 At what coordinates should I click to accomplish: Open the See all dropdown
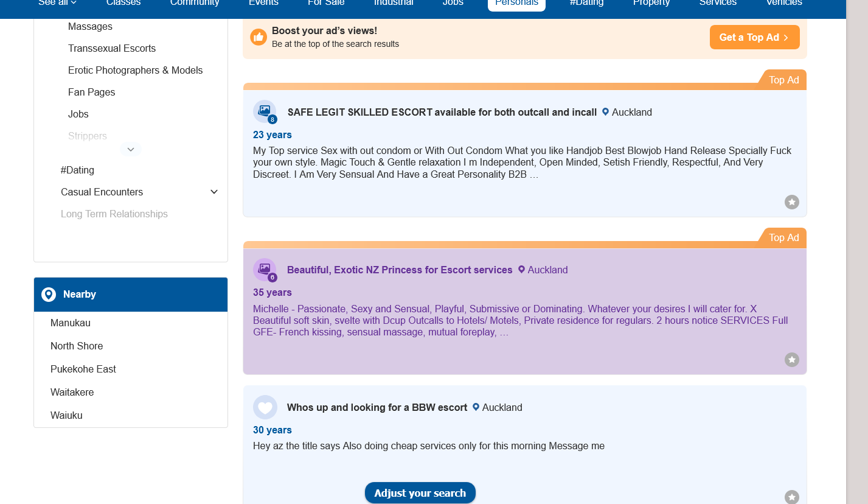(x=57, y=2)
